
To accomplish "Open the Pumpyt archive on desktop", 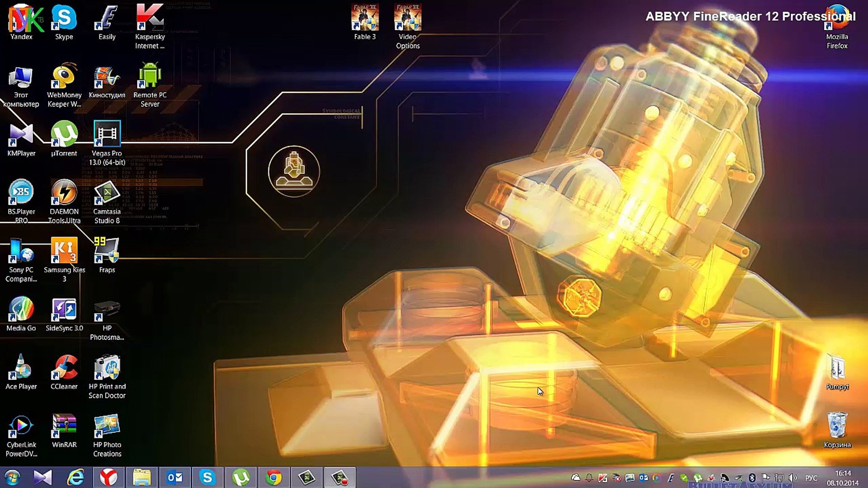I will [837, 373].
